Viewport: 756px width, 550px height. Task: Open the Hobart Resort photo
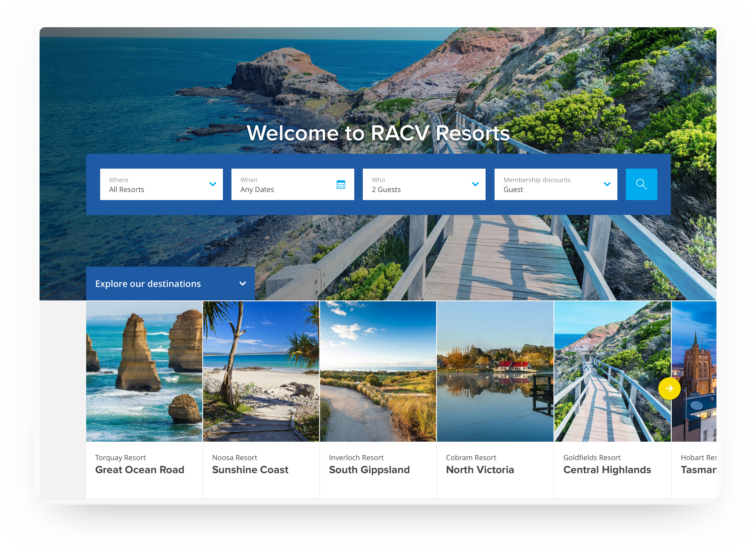click(694, 371)
